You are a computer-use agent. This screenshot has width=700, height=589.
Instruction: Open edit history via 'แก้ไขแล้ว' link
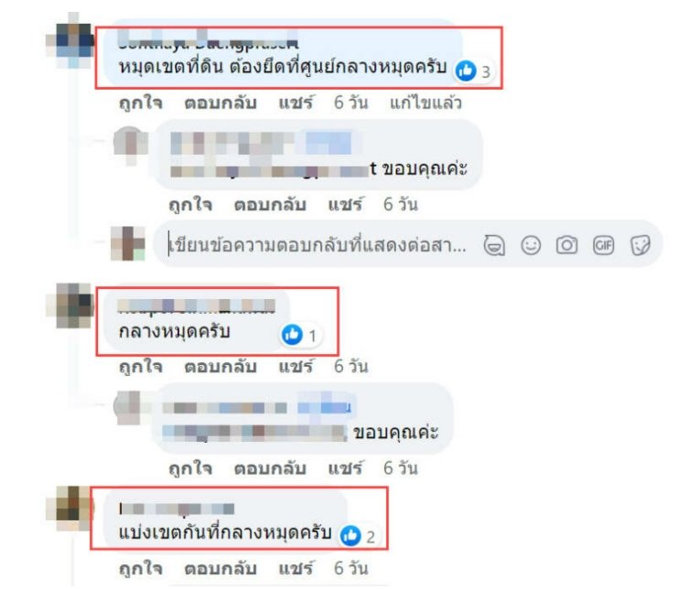coord(425,103)
